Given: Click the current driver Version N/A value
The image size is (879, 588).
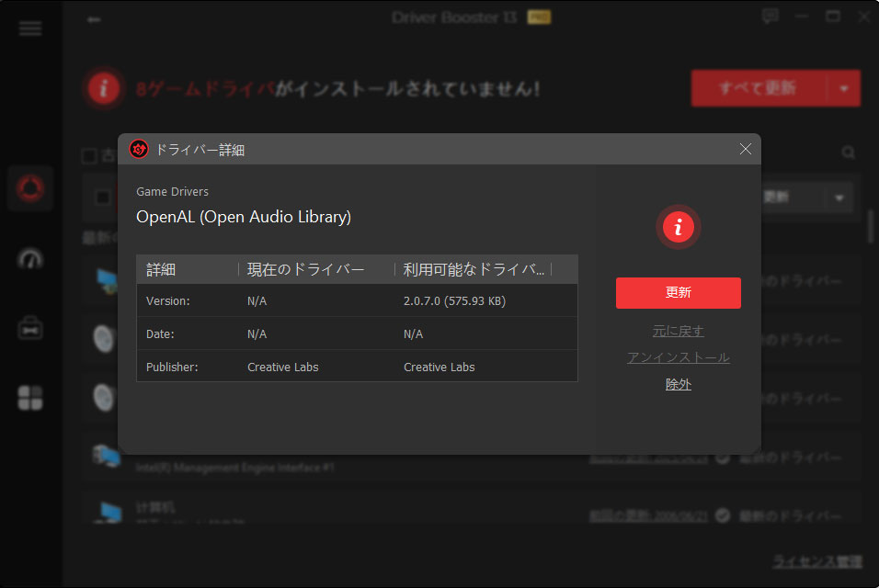Looking at the screenshot, I should [x=257, y=300].
